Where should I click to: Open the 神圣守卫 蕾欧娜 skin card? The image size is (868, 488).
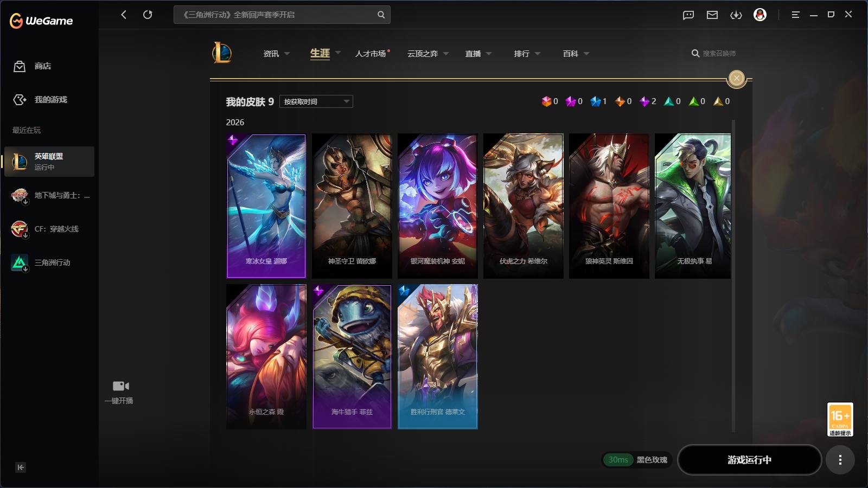(x=352, y=206)
